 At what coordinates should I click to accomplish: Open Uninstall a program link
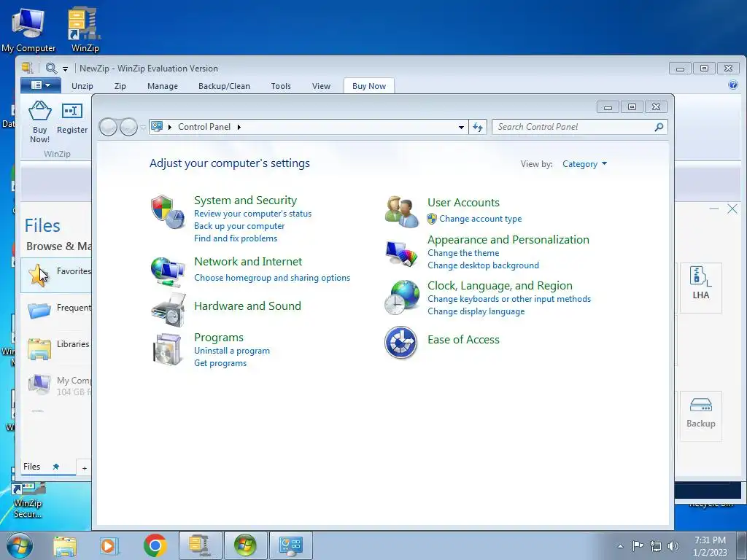click(231, 351)
